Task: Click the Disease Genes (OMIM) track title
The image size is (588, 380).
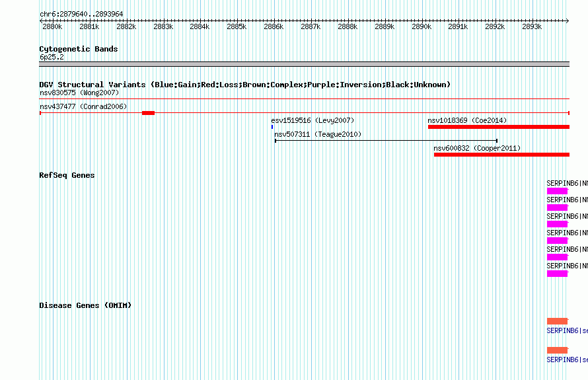Action: tap(85, 305)
